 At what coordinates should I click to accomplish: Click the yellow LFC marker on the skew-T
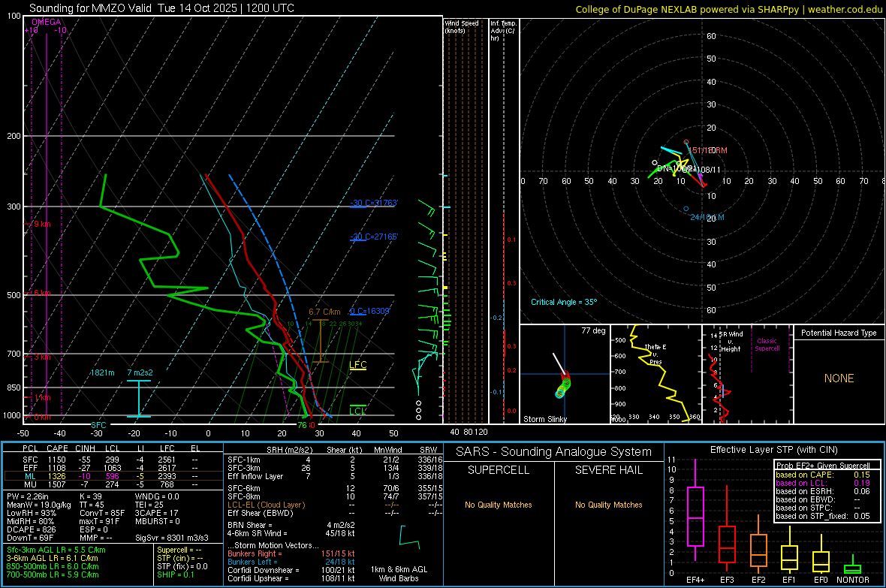357,365
